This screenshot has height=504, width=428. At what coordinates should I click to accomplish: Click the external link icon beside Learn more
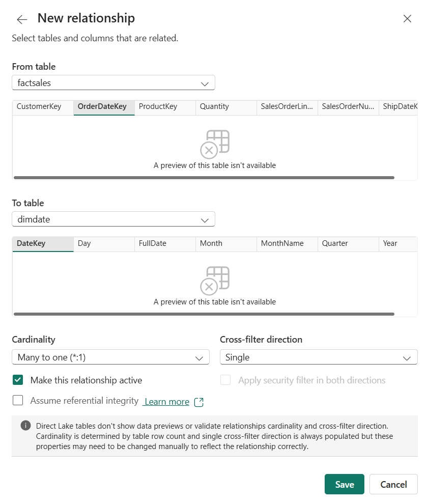coord(199,402)
